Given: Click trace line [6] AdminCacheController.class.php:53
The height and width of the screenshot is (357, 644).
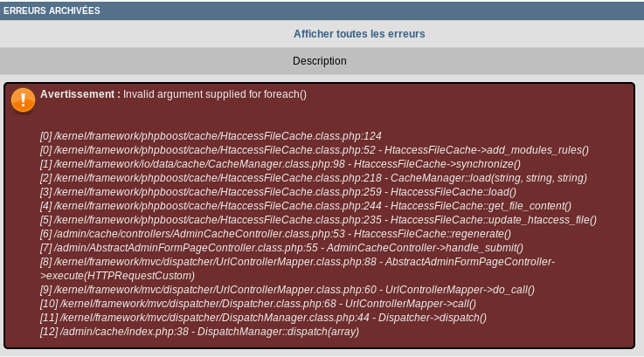Looking at the screenshot, I should point(275,234).
